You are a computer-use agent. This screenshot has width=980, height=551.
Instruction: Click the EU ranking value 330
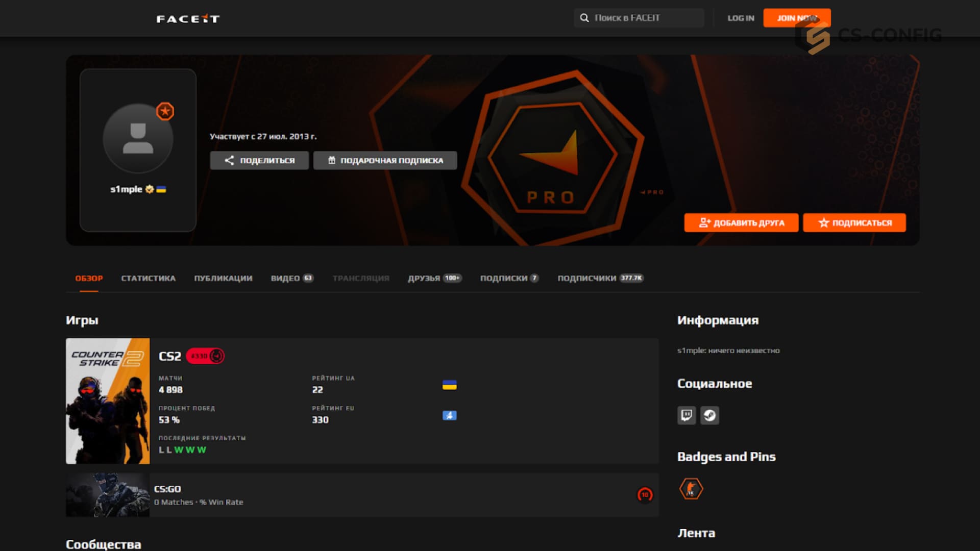(x=321, y=420)
